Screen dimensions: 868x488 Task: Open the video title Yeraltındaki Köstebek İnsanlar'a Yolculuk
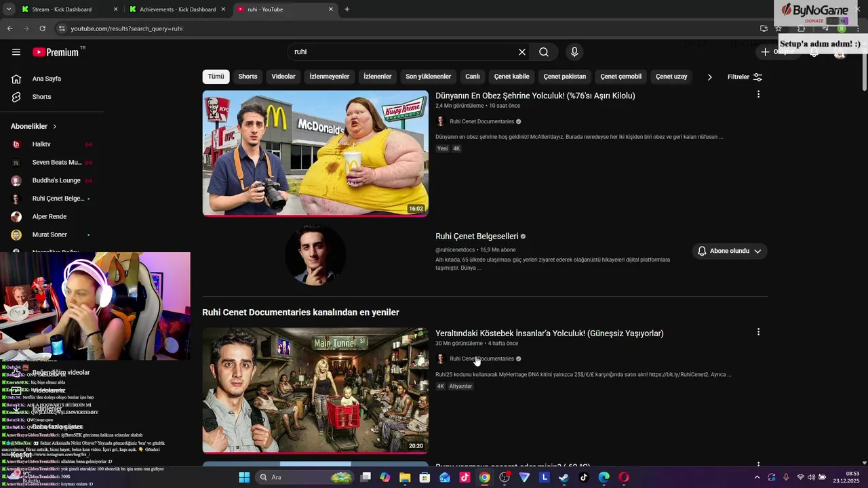(x=549, y=333)
